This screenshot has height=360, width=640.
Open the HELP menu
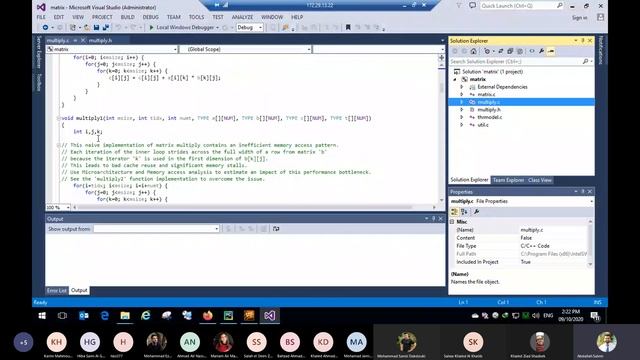297,17
